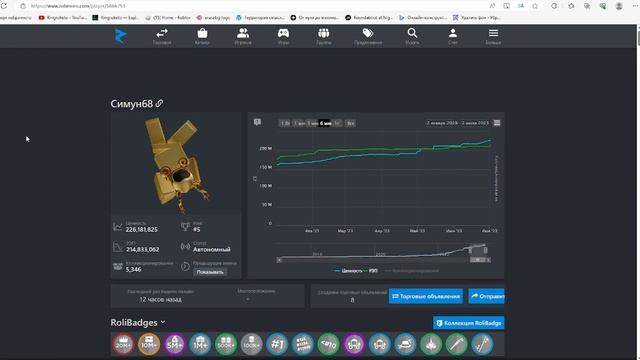Click the hat RoliBadge
The image size is (640, 360).
coord(405,344)
